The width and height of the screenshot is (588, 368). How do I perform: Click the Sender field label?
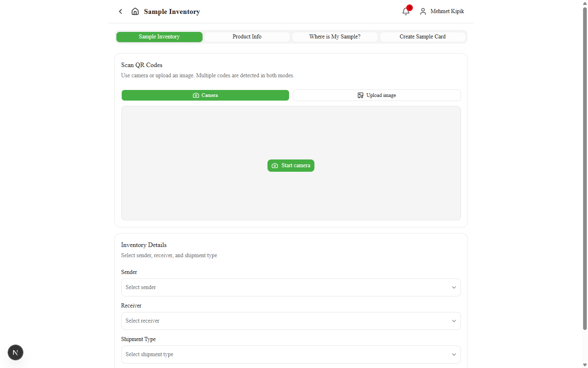coord(129,272)
